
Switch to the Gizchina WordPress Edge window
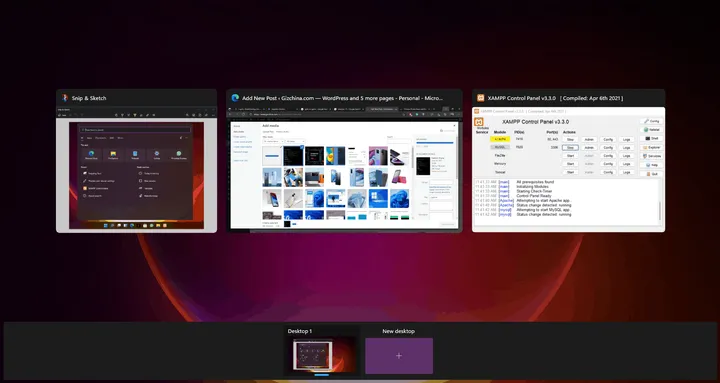tap(344, 169)
